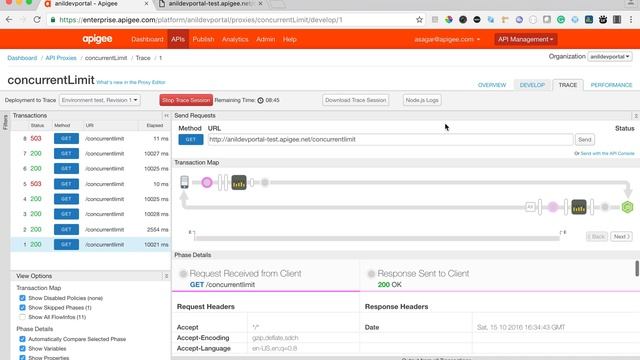Open the Organization anildevportal dropdown
This screenshot has width=640, height=360.
[x=610, y=56]
